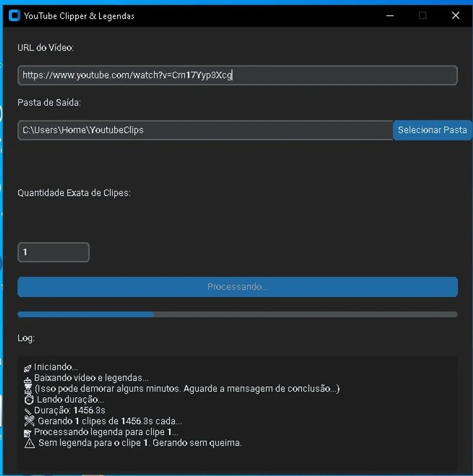This screenshot has width=473, height=476.
Task: Click the ruler icon beside Duração
Action: coord(27,411)
